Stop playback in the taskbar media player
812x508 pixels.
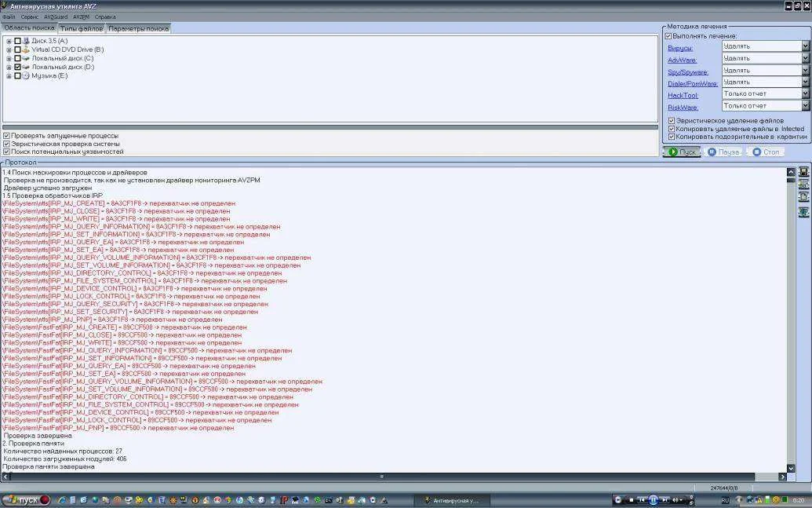(632, 500)
